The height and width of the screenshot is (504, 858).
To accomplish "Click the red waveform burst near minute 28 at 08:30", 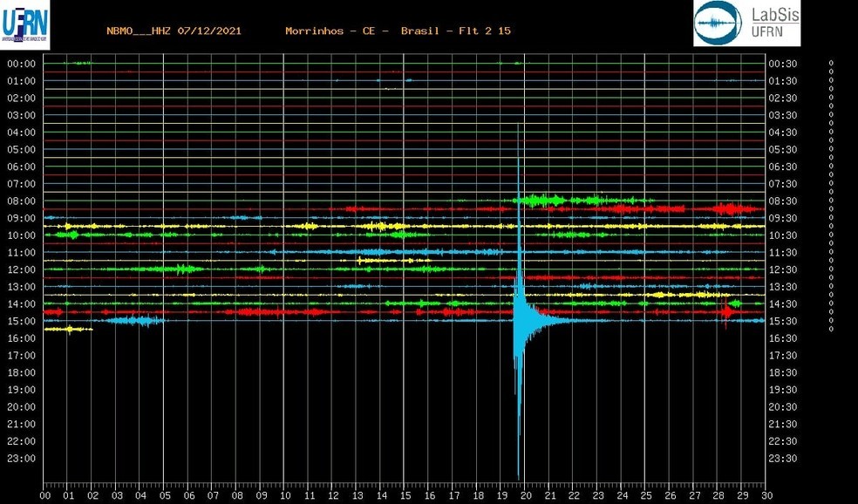I will pos(731,208).
